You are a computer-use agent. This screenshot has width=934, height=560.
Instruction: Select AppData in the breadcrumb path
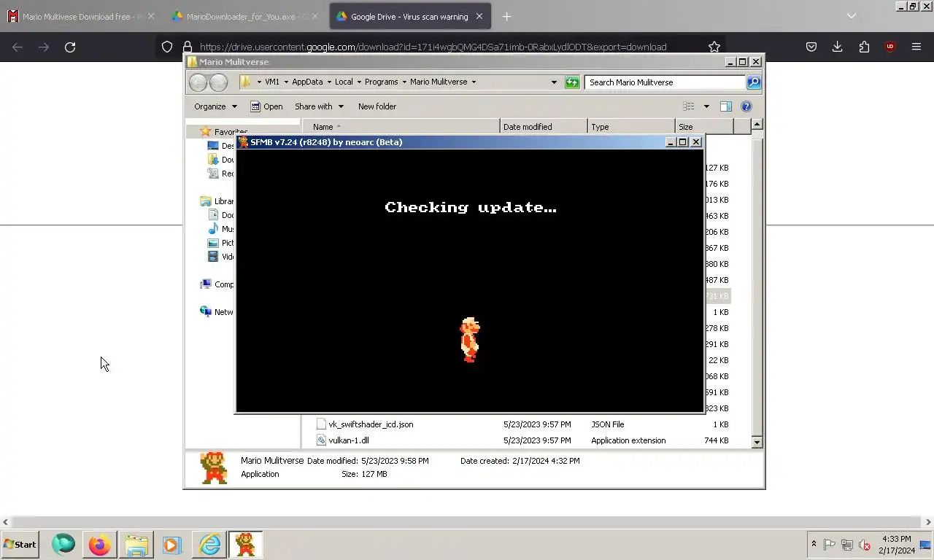click(x=307, y=82)
